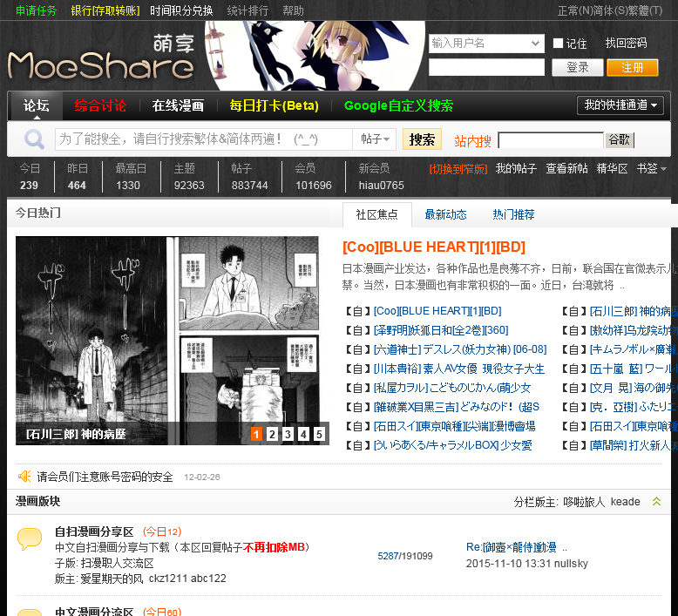This screenshot has height=616, width=678.
Task: Open 每日打卡(Beta) navigation item
Action: [x=275, y=105]
